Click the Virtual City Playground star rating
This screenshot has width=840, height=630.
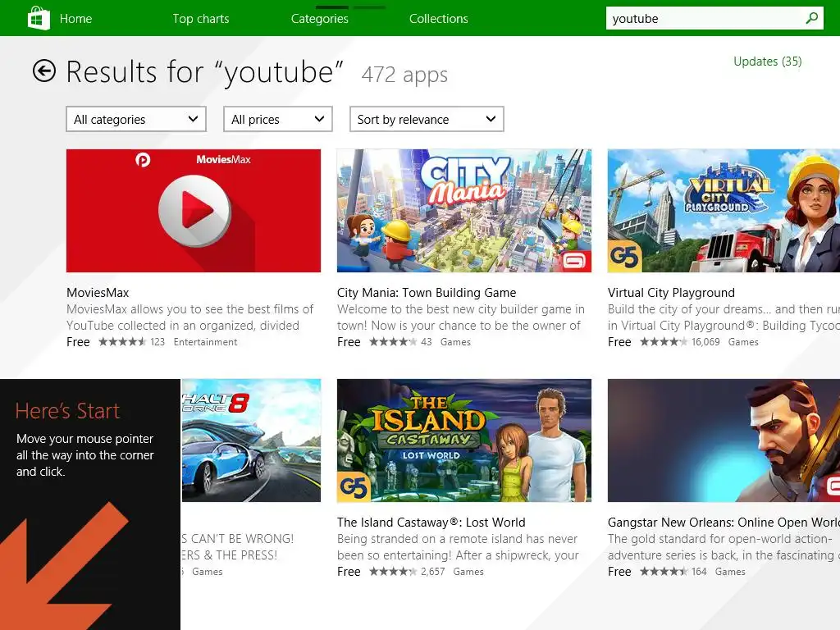[x=663, y=342]
